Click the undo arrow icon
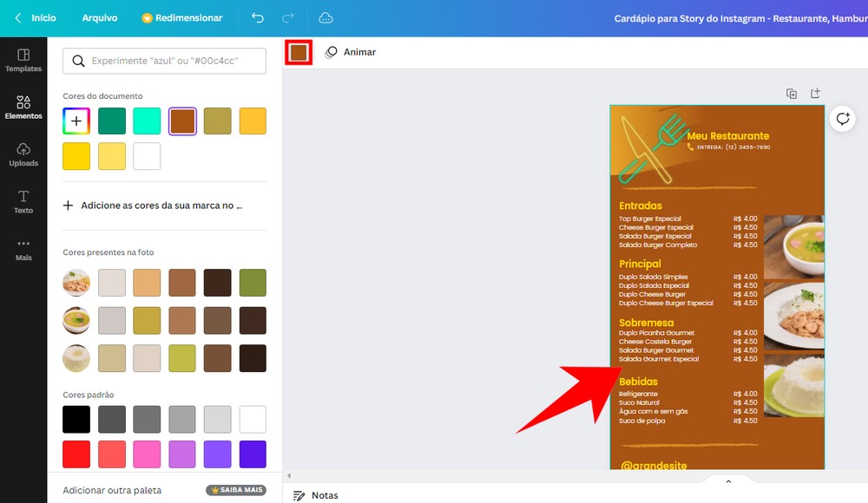Screen dimensions: 868x503 [257, 17]
